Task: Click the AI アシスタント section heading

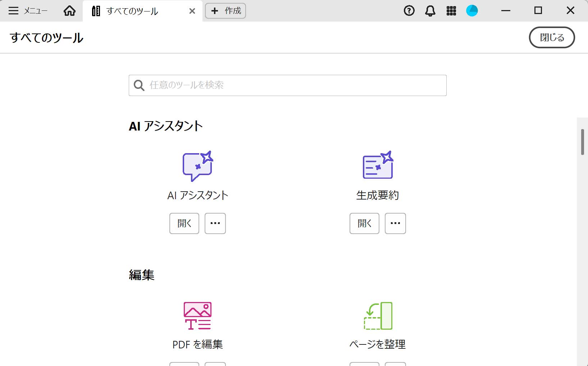Action: (x=166, y=126)
